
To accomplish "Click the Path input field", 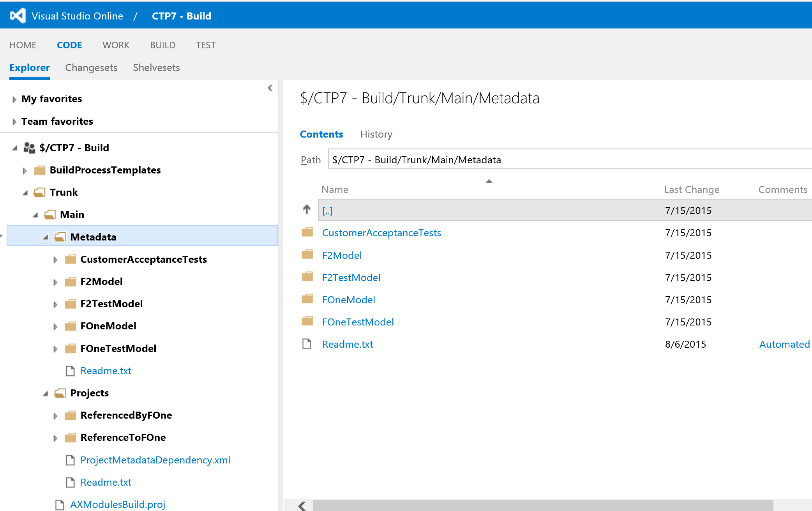I will (x=571, y=160).
